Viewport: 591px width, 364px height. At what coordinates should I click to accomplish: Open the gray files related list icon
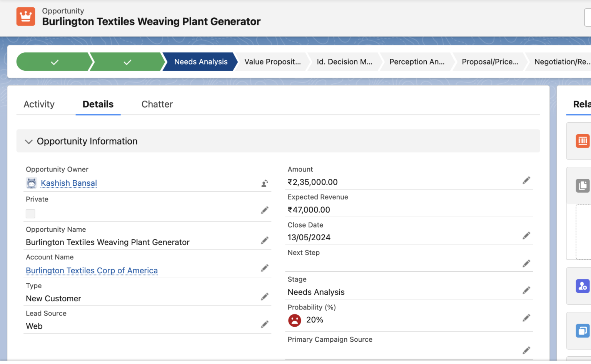pos(583,186)
